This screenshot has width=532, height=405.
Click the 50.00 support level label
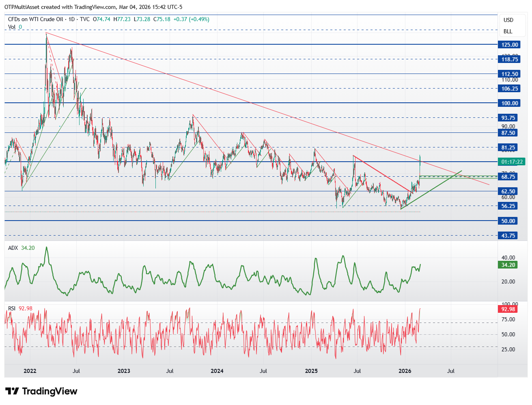click(508, 221)
